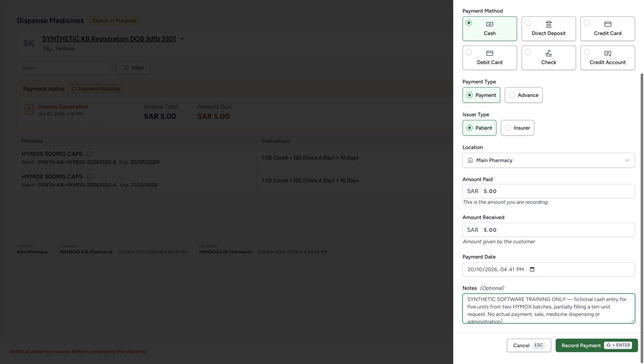Click the Direct Deposit bank icon
The width and height of the screenshot is (644, 364).
point(549,24)
